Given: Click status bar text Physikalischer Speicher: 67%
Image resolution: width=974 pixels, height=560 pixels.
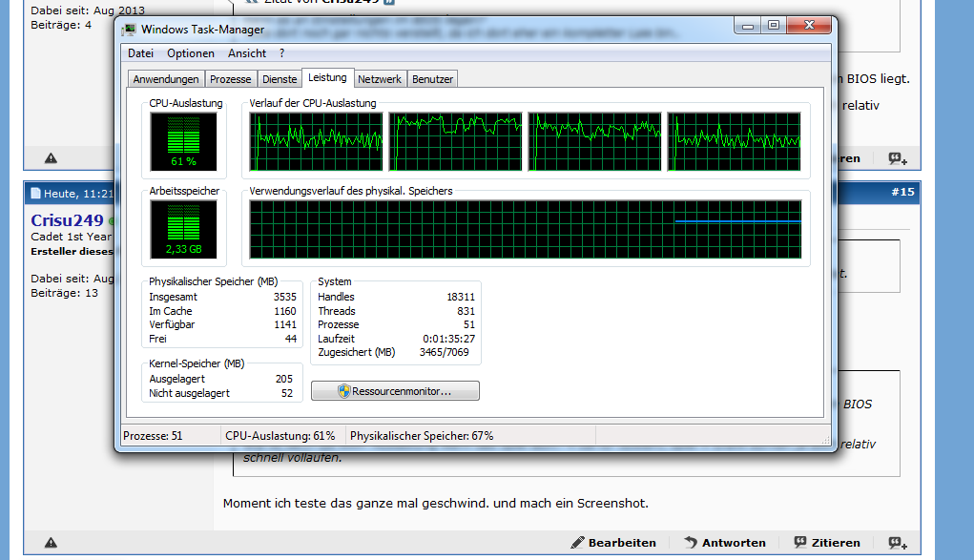Looking at the screenshot, I should click(x=422, y=436).
